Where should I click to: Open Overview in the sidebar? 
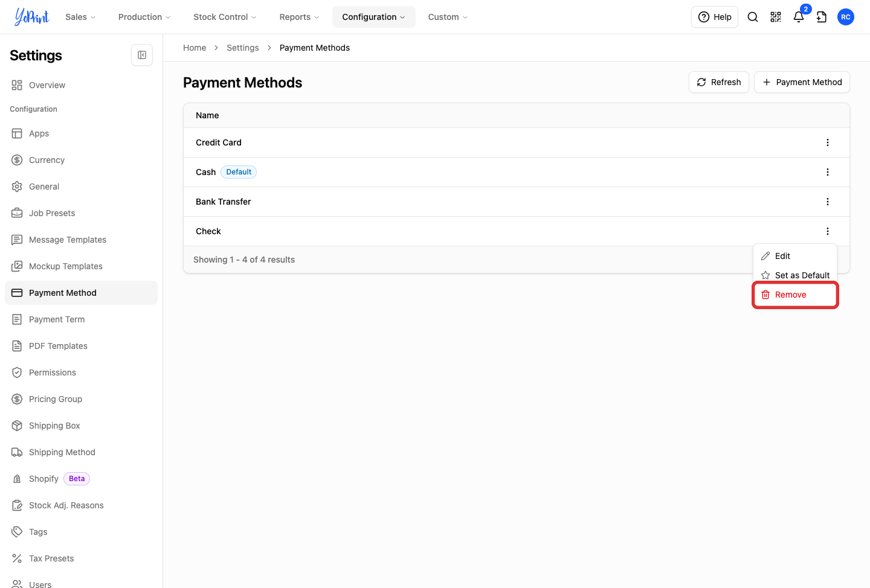[x=81, y=85]
